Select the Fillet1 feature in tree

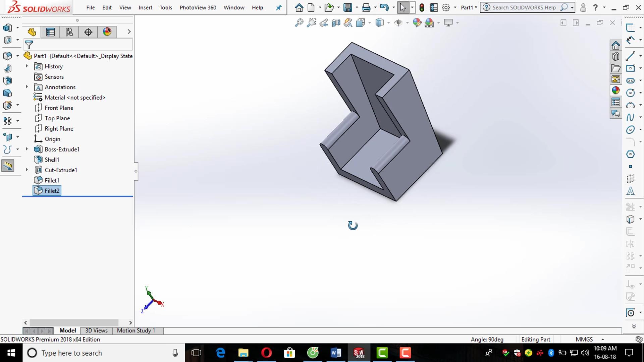52,180
